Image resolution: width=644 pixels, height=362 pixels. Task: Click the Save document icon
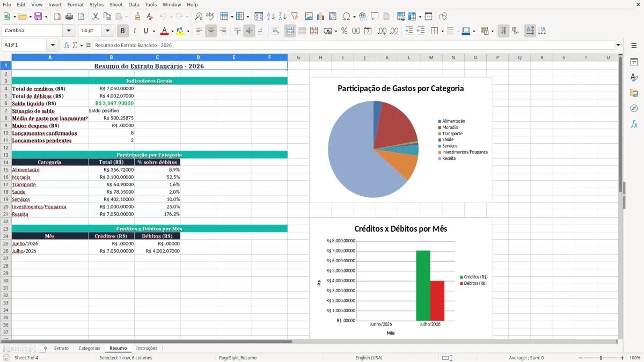click(37, 17)
